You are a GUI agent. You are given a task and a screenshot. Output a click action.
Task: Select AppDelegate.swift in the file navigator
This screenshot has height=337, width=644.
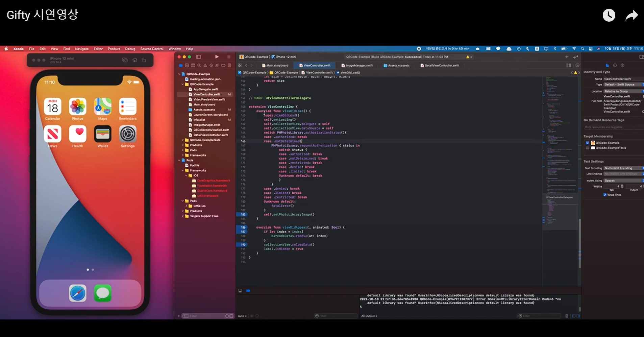click(x=205, y=89)
